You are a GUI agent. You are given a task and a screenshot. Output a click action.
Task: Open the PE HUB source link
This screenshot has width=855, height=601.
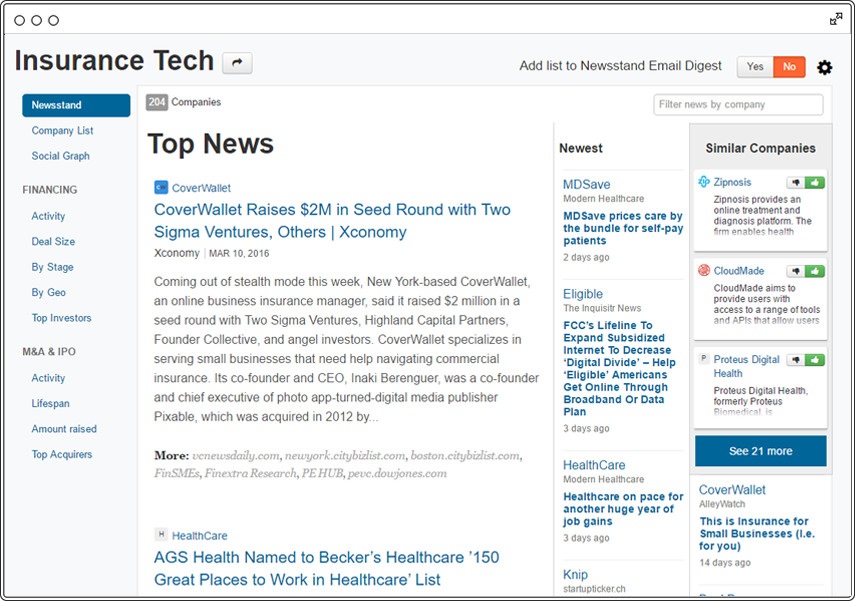(322, 473)
